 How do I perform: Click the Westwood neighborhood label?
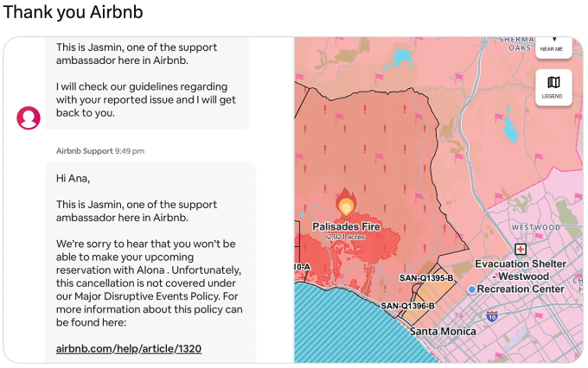click(x=537, y=227)
